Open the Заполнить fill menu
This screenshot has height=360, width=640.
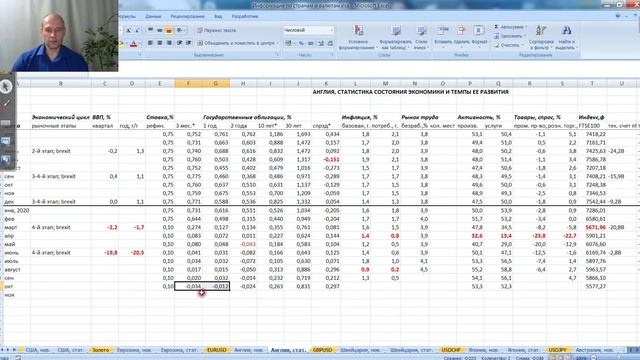(511, 36)
